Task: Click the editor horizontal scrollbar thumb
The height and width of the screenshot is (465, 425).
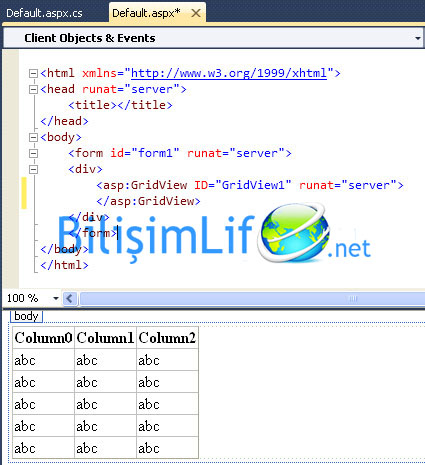Action: [x=253, y=298]
